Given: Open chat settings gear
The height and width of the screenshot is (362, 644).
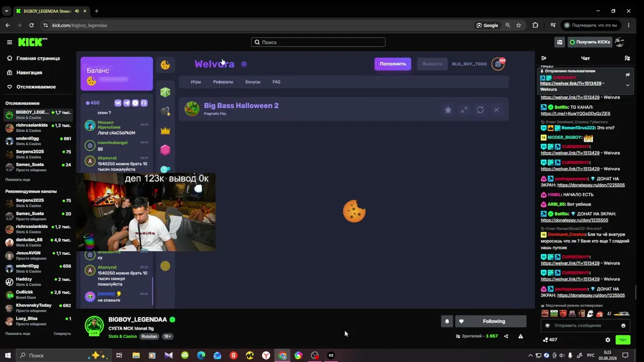Looking at the screenshot, I should tap(608, 340).
